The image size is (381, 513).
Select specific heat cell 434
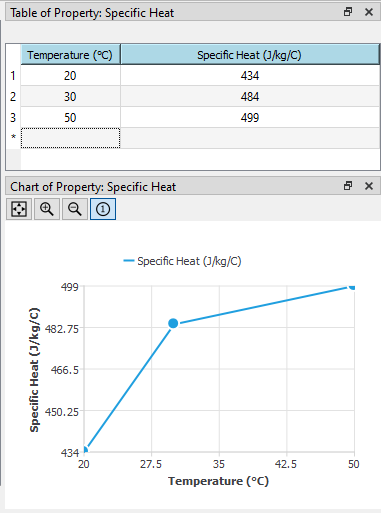pos(250,75)
